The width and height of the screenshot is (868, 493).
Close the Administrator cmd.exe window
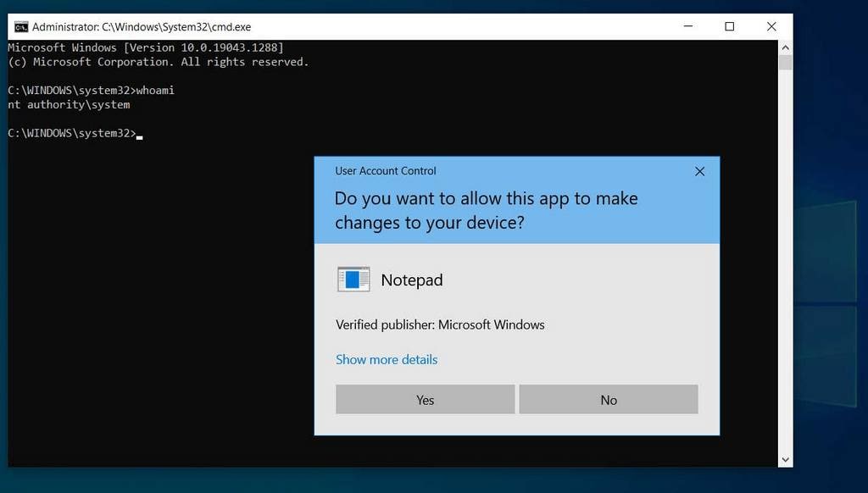(771, 26)
